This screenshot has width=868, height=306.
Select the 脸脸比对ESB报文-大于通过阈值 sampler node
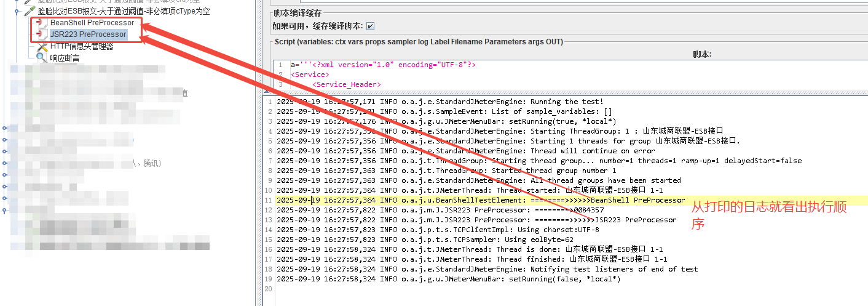click(x=124, y=11)
